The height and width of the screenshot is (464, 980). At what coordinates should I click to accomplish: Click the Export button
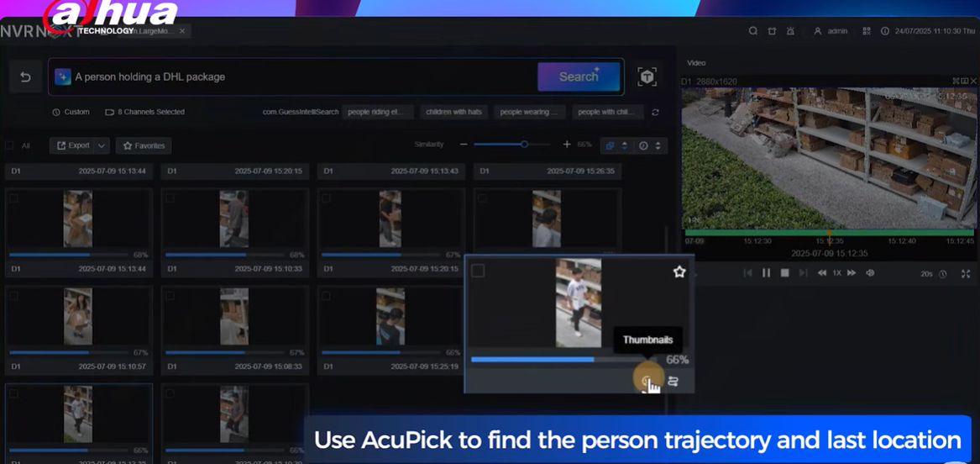(72, 145)
